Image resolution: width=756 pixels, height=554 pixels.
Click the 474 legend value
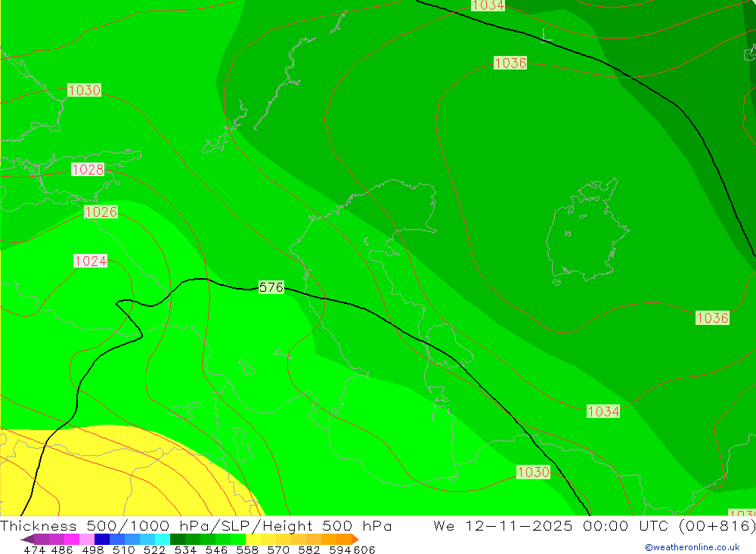[x=34, y=549]
